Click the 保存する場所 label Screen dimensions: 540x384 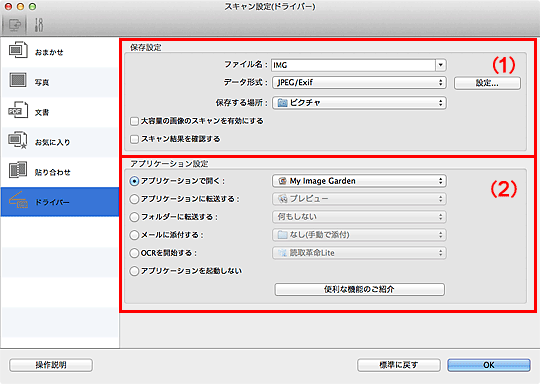coord(241,103)
